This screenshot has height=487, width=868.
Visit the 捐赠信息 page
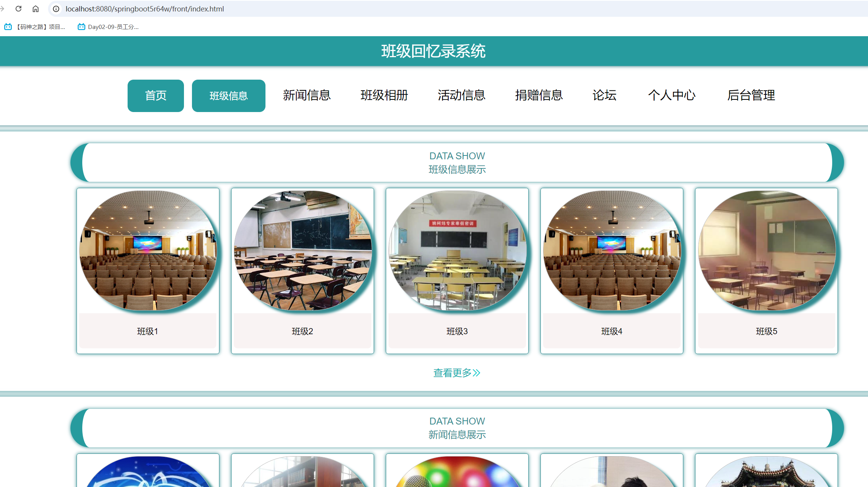pos(539,96)
